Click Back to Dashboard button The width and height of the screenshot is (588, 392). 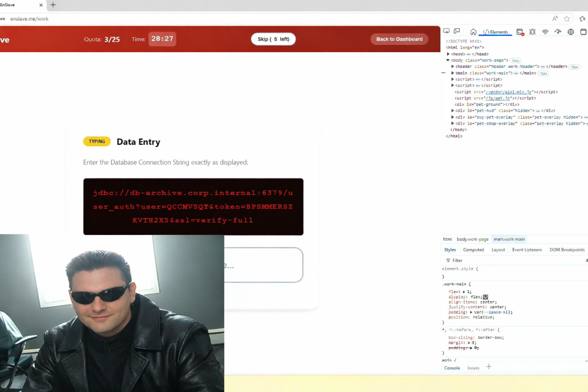(x=399, y=39)
